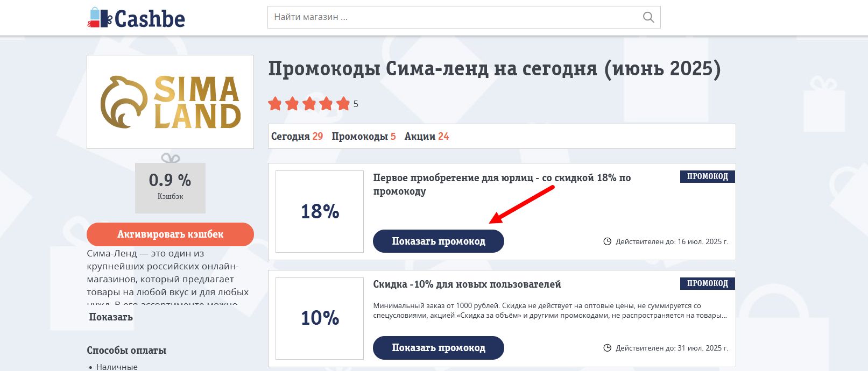This screenshot has width=868, height=371.
Task: Click the Cashbe logo
Action: pos(136,18)
